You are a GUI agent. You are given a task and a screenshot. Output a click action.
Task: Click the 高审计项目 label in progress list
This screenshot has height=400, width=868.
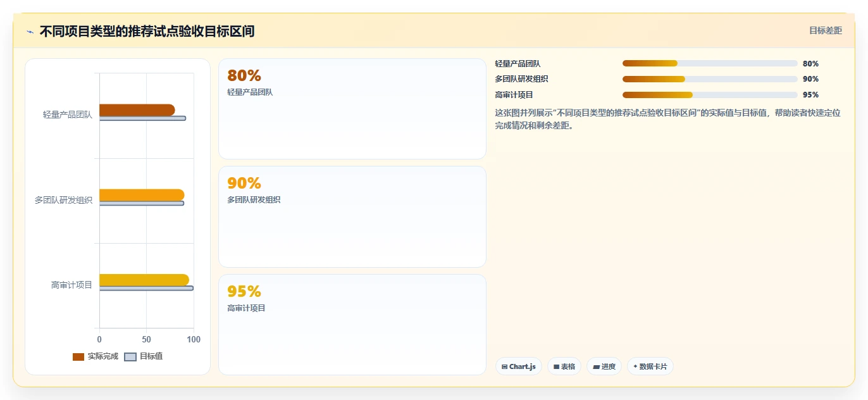(x=514, y=95)
